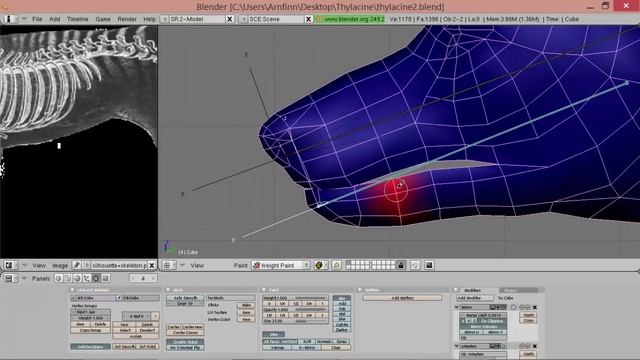Toggle Mirror modifier cage editing circle

513,307
